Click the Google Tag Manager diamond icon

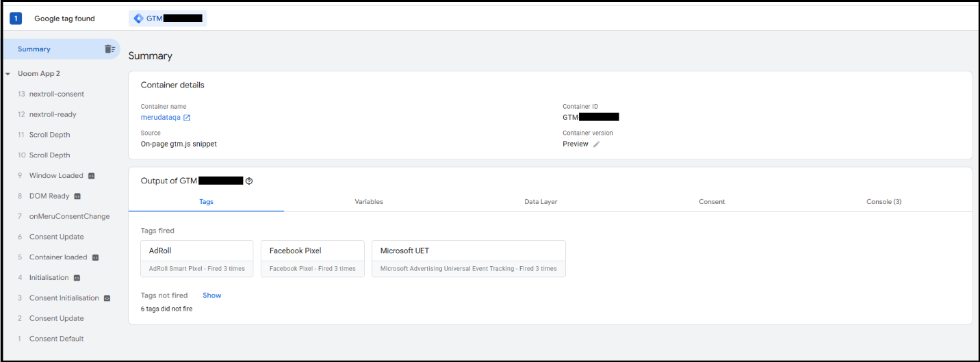pos(138,18)
